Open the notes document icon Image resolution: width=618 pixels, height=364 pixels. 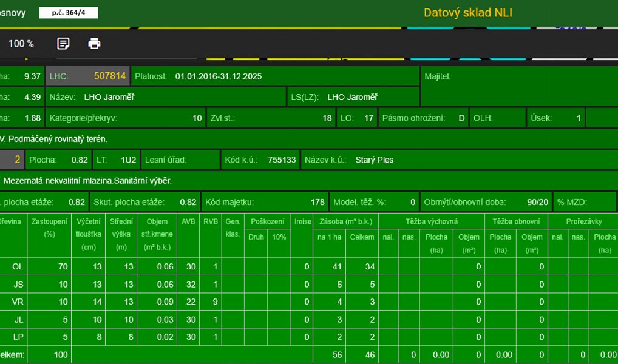pos(63,43)
